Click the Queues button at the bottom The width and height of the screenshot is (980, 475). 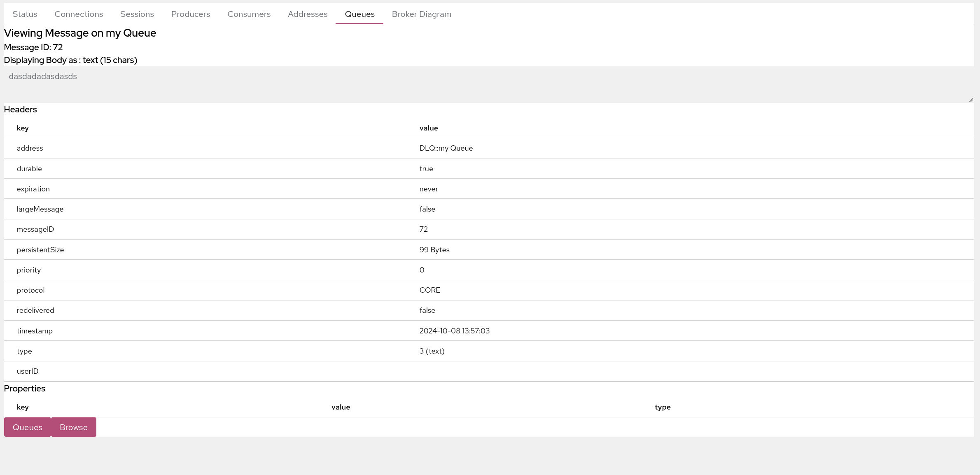(28, 427)
